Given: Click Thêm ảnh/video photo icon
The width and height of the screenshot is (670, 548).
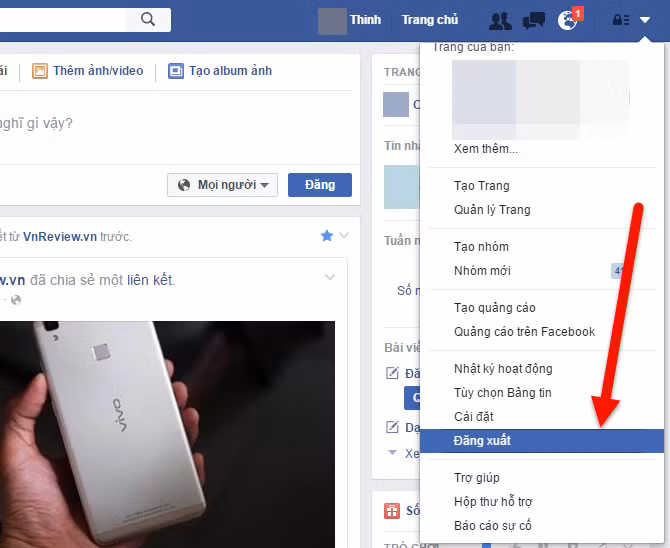Looking at the screenshot, I should point(40,71).
